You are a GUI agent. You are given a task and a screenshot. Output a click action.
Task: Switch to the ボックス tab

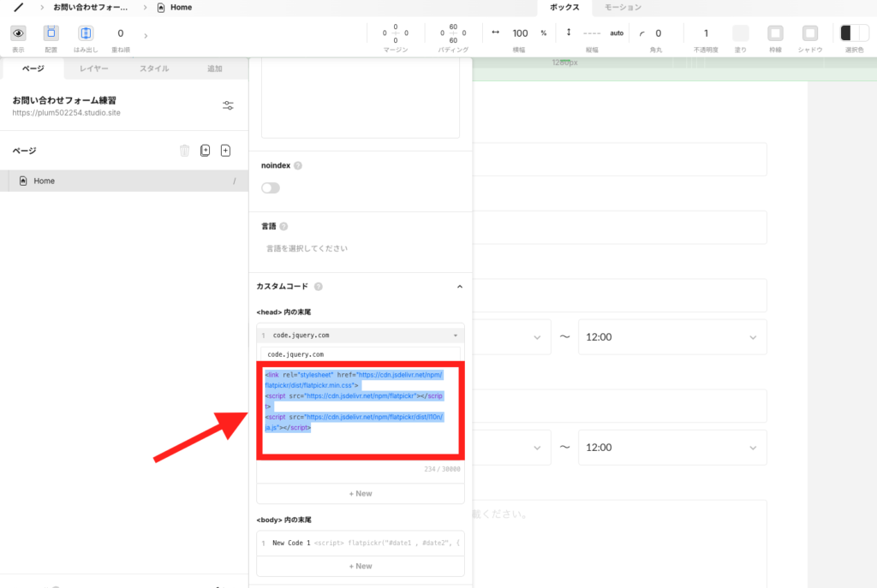point(564,7)
